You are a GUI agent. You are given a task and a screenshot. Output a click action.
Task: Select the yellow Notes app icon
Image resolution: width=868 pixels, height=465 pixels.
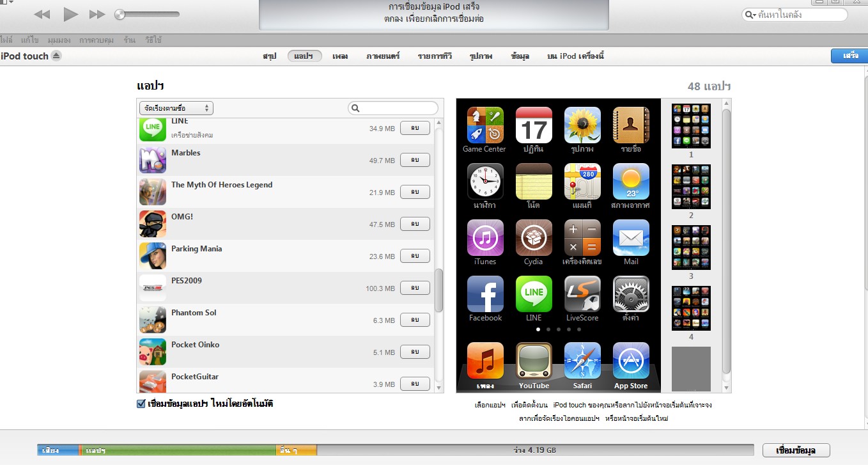coord(534,181)
